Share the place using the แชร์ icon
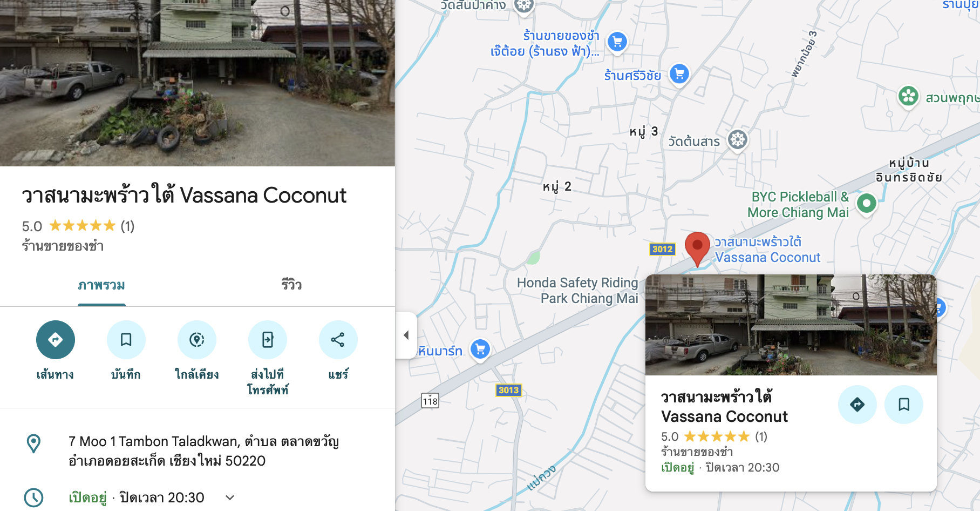This screenshot has width=980, height=511. pos(338,340)
